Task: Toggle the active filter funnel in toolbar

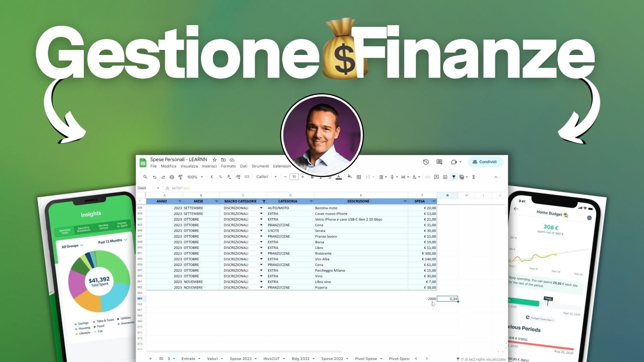Action: [x=453, y=177]
